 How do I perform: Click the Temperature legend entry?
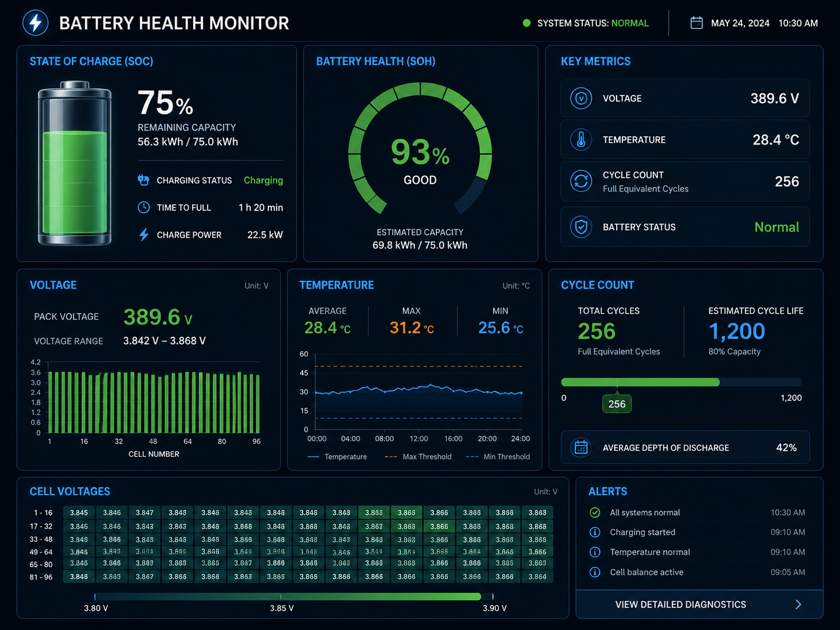click(337, 457)
